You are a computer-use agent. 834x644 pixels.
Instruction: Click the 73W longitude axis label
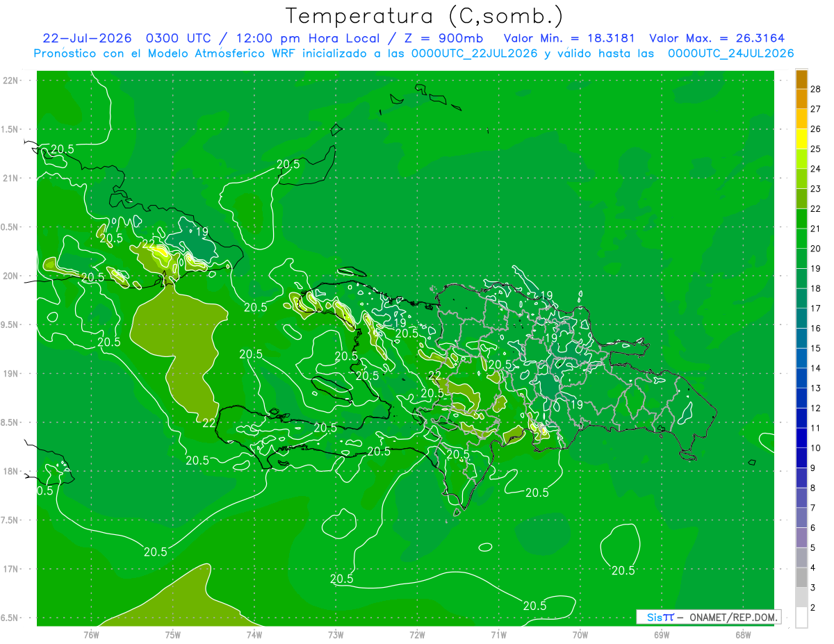click(336, 634)
